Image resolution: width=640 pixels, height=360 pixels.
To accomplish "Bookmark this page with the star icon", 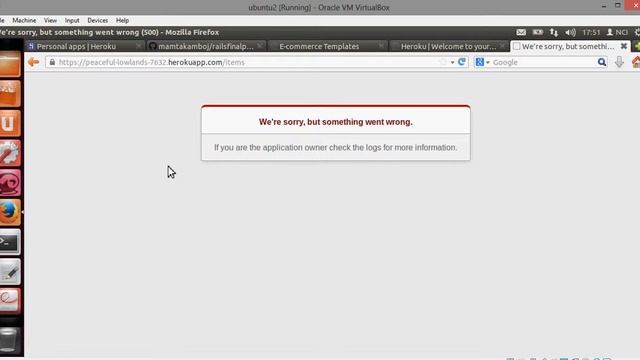I will [443, 62].
